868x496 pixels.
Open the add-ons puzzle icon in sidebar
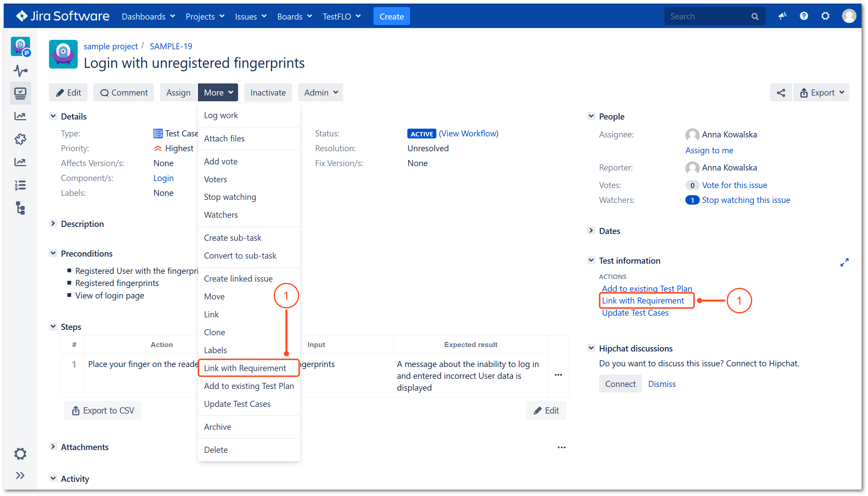tap(21, 139)
